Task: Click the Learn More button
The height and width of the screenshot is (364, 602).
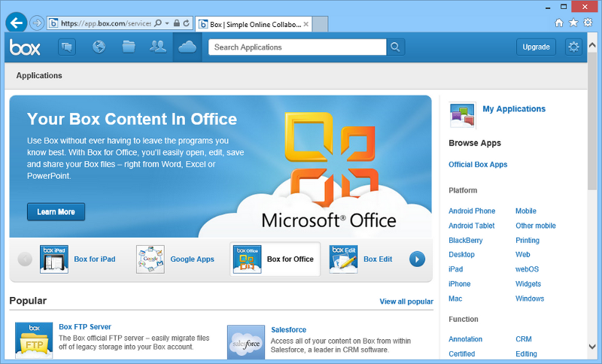Action: (x=56, y=212)
